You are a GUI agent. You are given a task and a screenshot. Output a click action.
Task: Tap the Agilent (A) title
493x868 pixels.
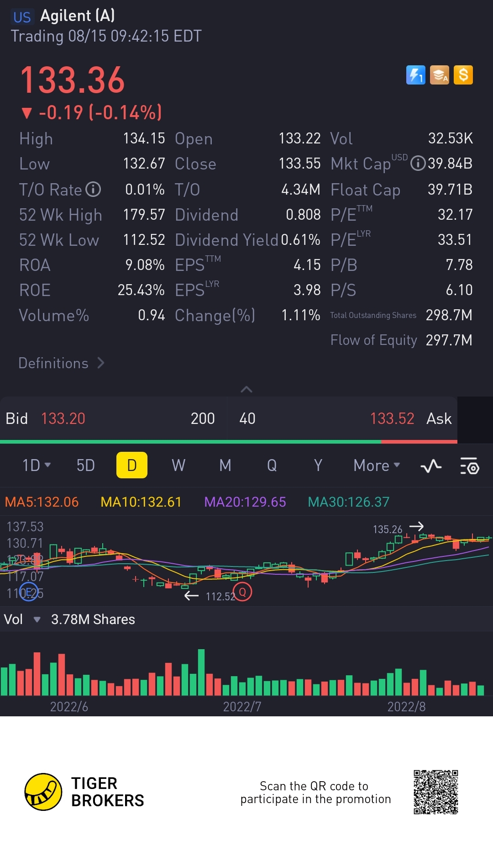pos(78,16)
